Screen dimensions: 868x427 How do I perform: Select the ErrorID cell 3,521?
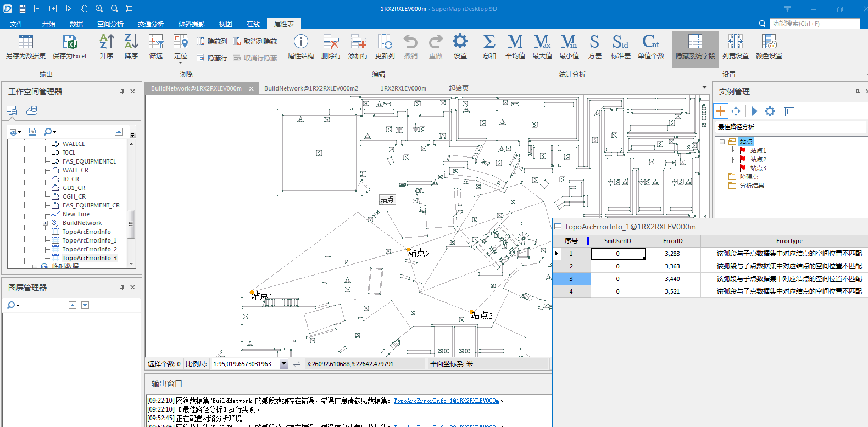673,291
